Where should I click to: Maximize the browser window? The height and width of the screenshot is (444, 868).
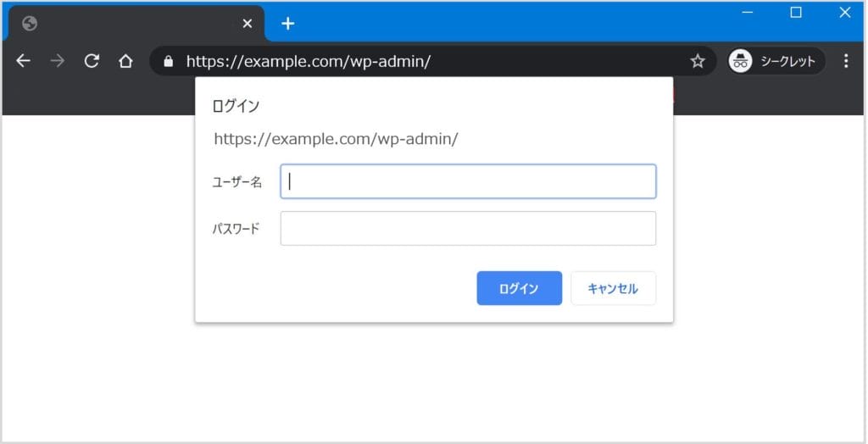pyautogui.click(x=796, y=12)
